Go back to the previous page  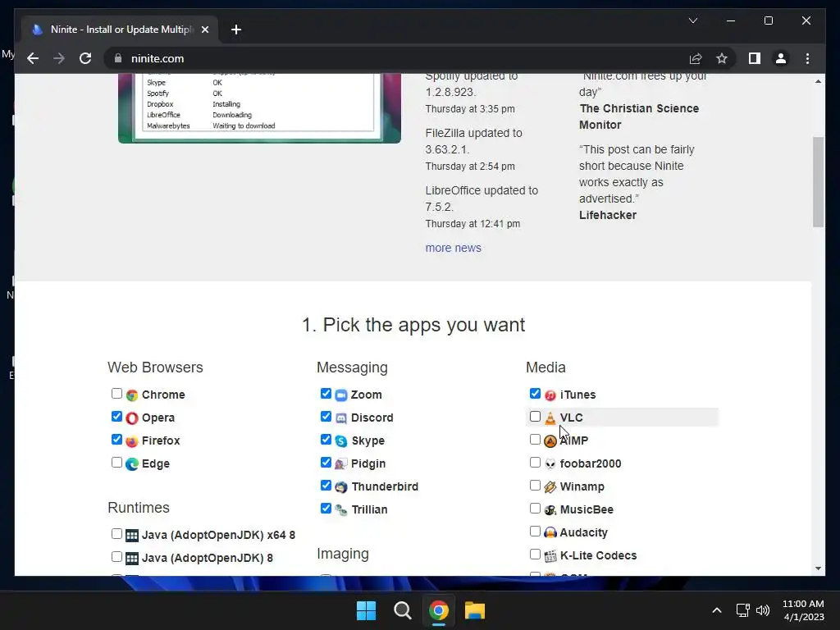(33, 58)
